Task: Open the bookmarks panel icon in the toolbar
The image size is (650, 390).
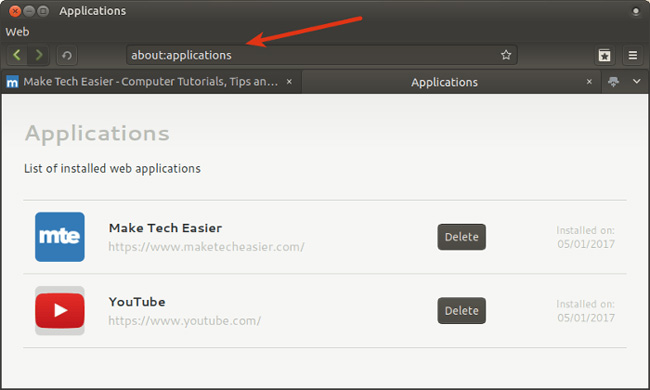Action: (604, 55)
